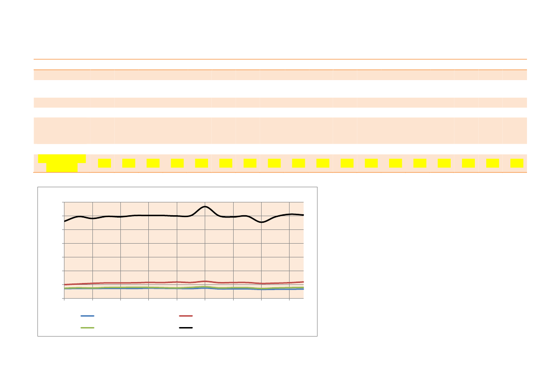Click the red legend key below the chart
This screenshot has height=392, width=554.
186,316
